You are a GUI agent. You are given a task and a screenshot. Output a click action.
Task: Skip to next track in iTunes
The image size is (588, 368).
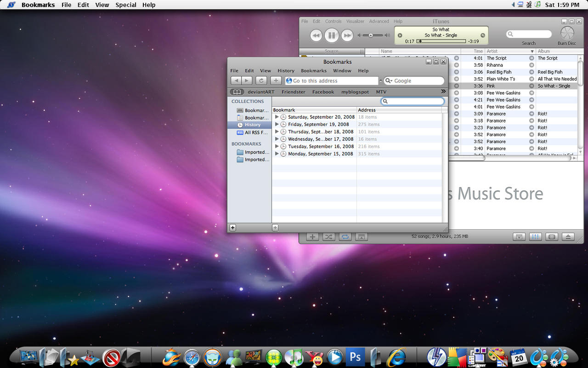click(x=347, y=35)
